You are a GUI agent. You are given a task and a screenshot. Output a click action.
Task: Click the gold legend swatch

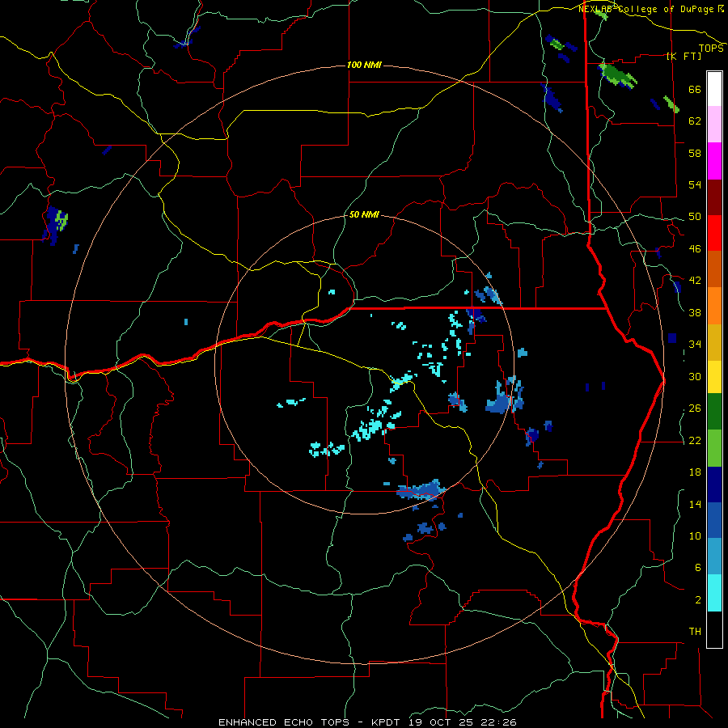pos(714,341)
